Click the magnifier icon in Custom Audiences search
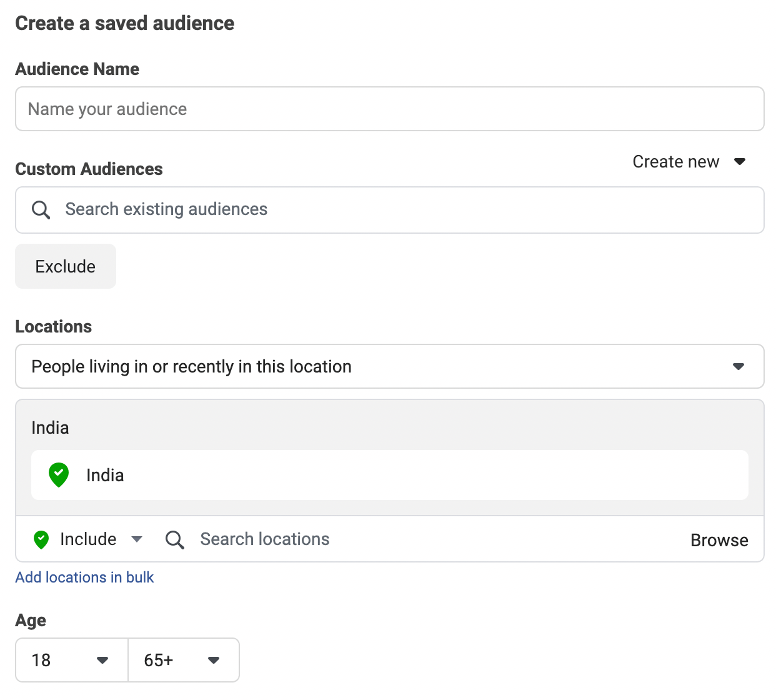This screenshot has width=776, height=700. coord(41,210)
